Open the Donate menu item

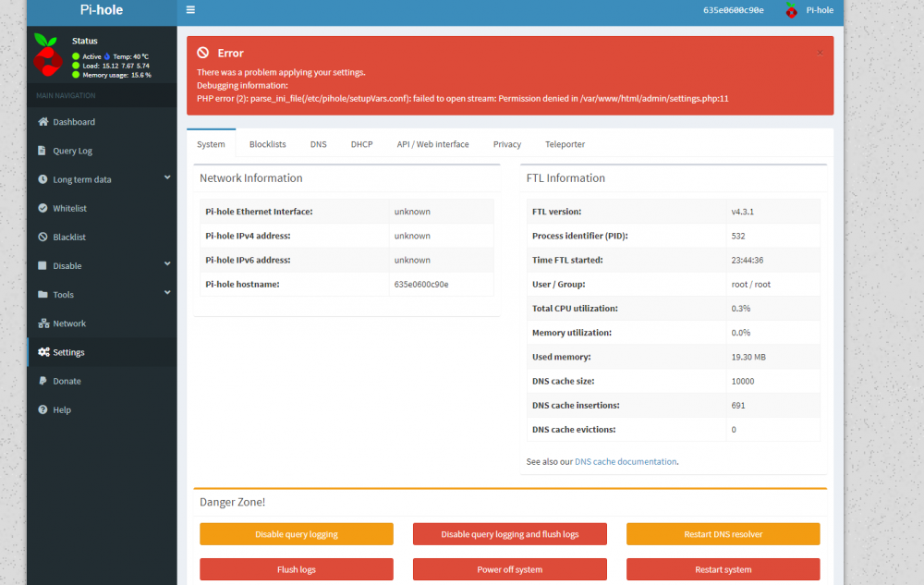(102, 381)
